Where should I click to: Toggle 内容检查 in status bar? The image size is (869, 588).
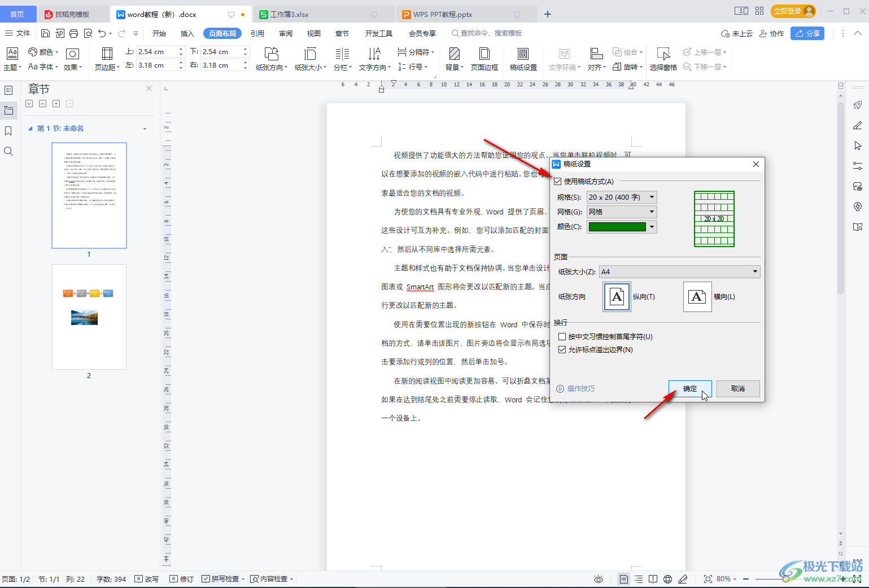[269, 579]
